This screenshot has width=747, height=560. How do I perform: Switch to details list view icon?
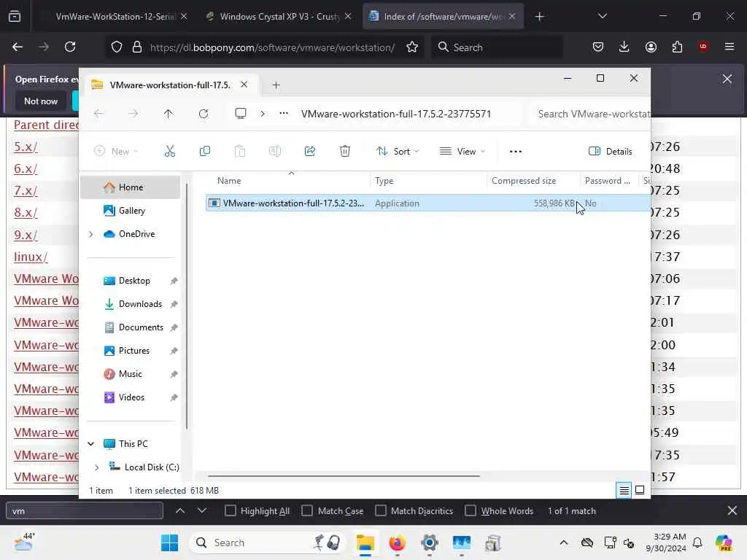(624, 490)
